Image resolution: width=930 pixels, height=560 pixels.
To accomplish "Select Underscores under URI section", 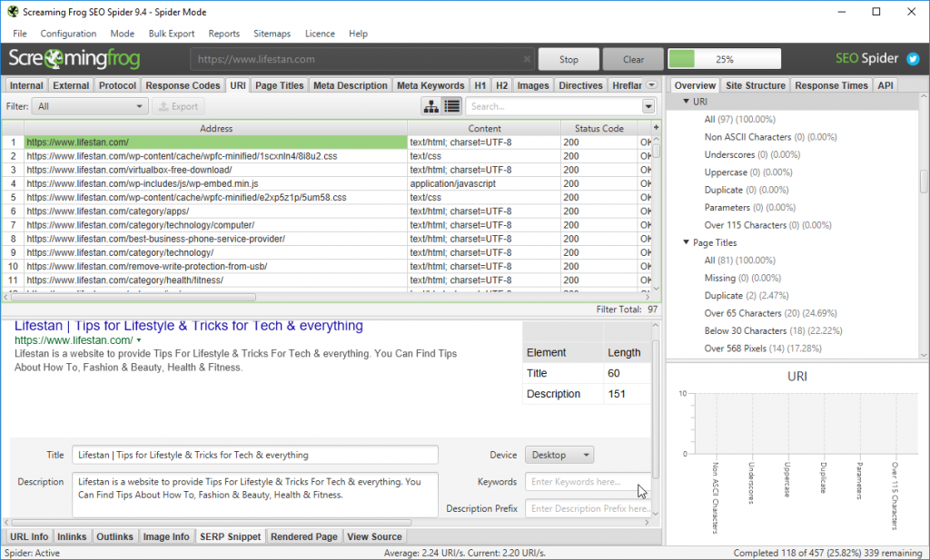I will tap(752, 154).
